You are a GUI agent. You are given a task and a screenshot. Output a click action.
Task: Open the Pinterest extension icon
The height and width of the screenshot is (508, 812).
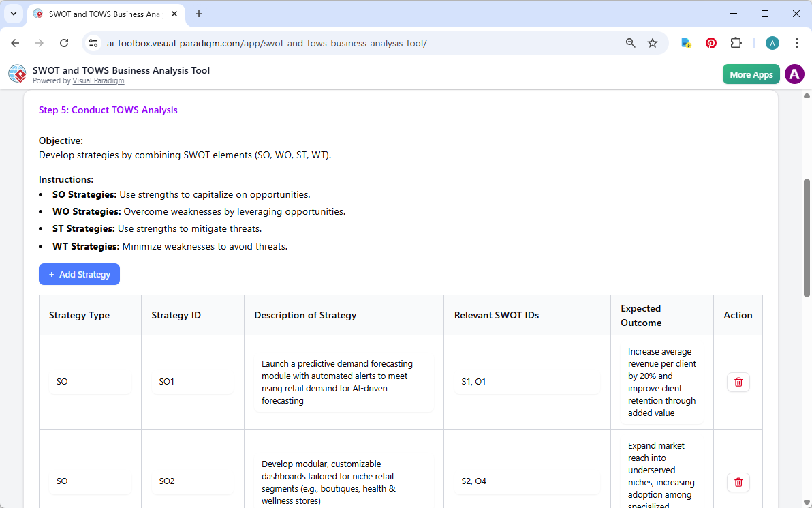(x=710, y=42)
